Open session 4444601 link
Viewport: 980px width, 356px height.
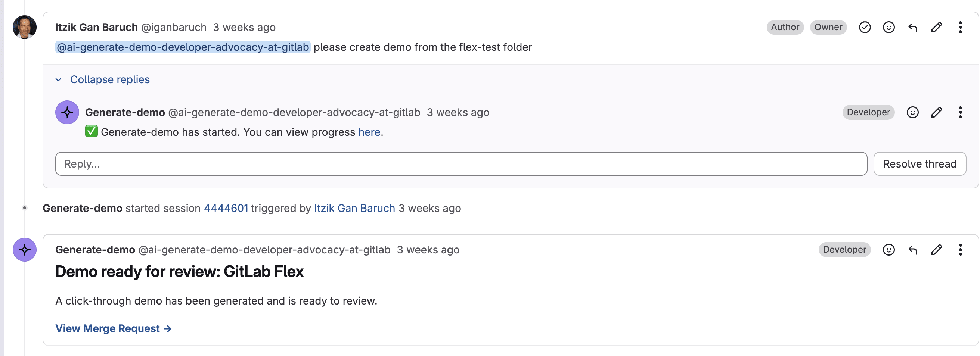point(226,208)
